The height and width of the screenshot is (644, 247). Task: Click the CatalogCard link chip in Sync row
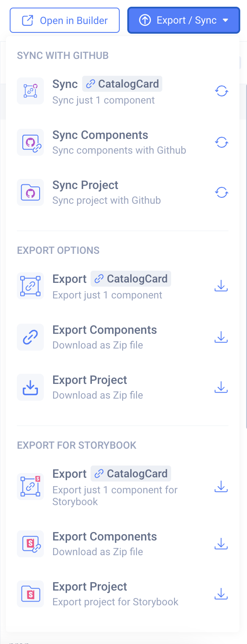pos(122,84)
